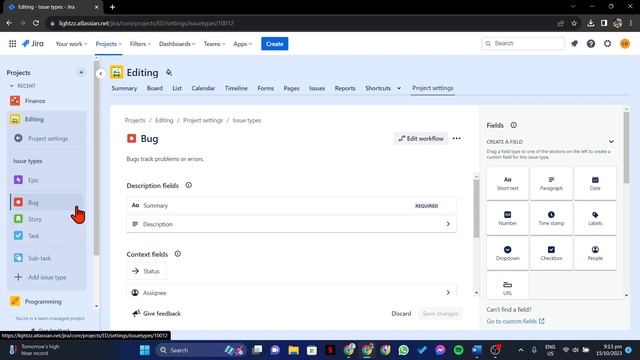Open the user profile avatar
The width and height of the screenshot is (640, 360).
624,43
